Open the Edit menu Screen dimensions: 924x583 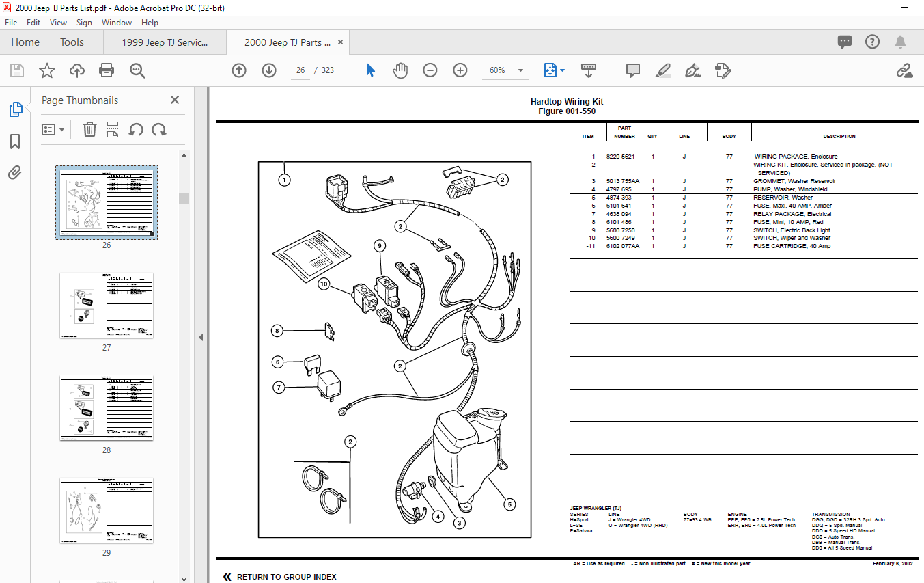click(33, 23)
